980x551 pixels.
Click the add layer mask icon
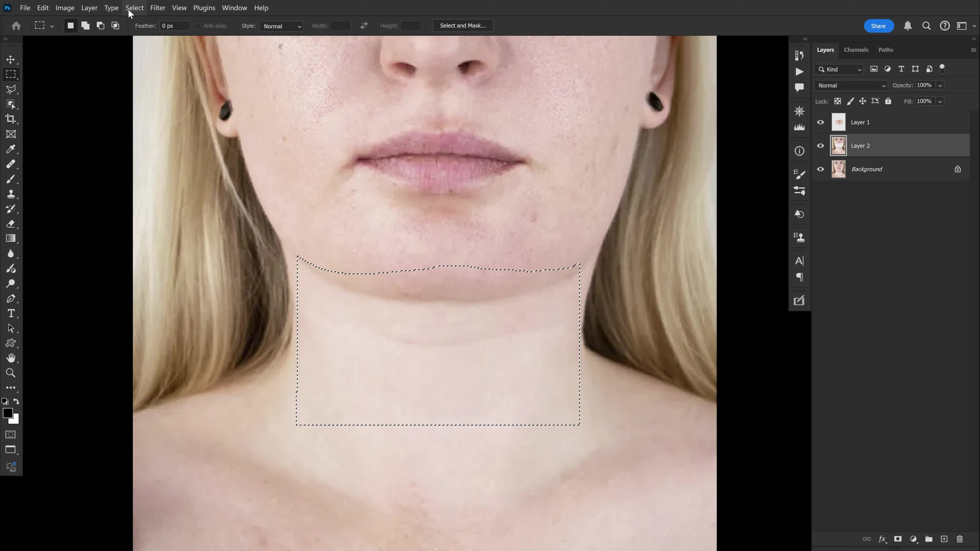898,539
